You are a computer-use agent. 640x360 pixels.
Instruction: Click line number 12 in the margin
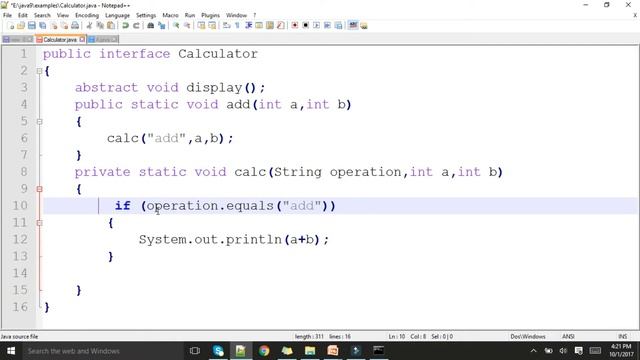[x=20, y=239]
